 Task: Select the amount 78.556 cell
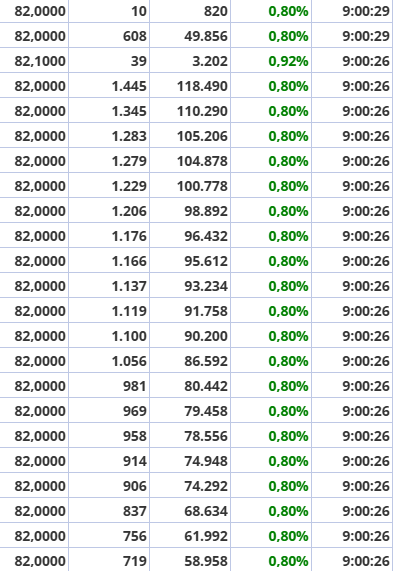click(x=190, y=436)
